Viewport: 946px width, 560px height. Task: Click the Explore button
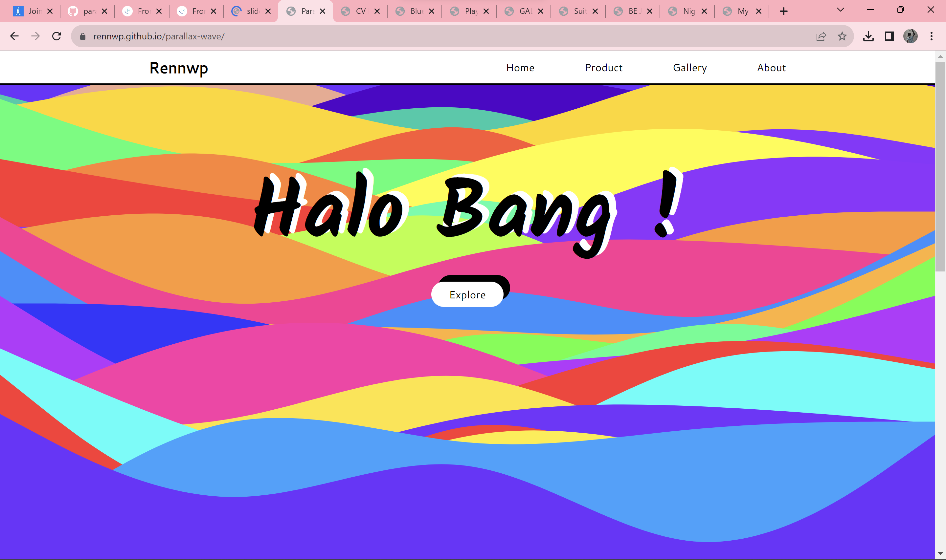click(467, 294)
